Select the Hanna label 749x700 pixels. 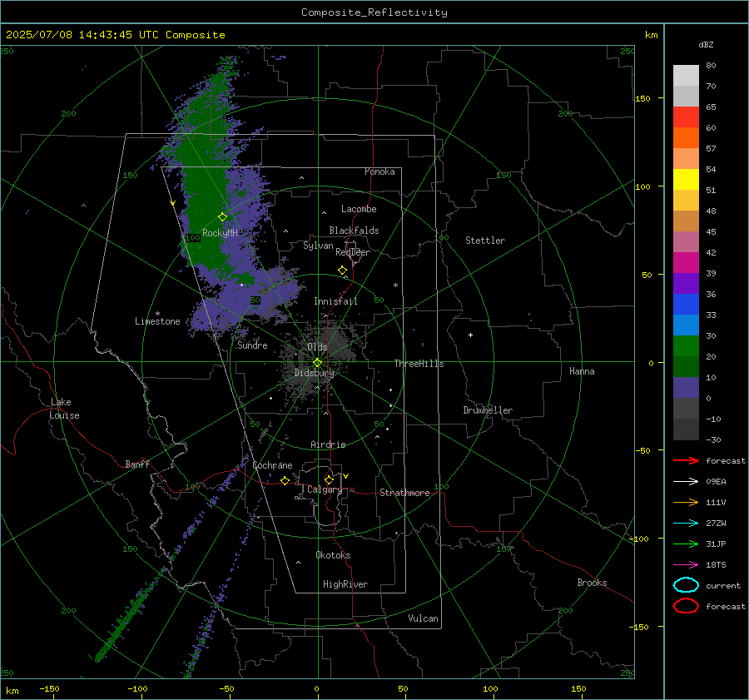coord(582,371)
